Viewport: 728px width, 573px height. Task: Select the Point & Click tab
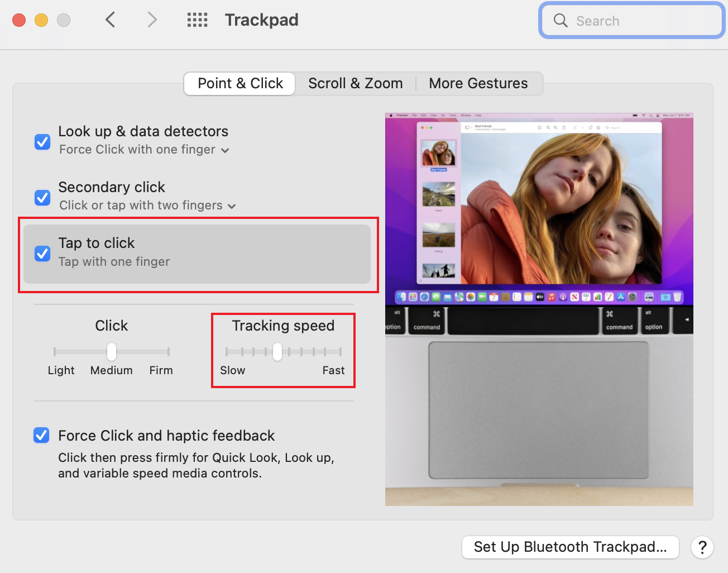coord(239,83)
